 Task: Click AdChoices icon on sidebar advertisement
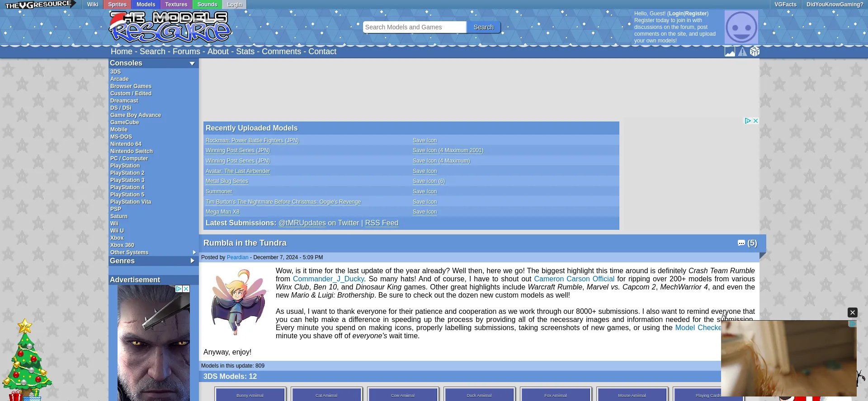coord(179,289)
